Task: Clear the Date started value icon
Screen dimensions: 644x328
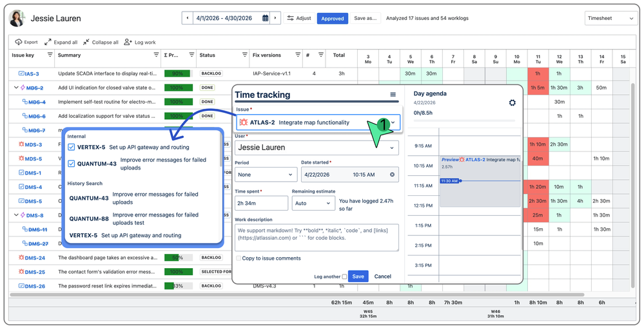Action: pos(392,175)
